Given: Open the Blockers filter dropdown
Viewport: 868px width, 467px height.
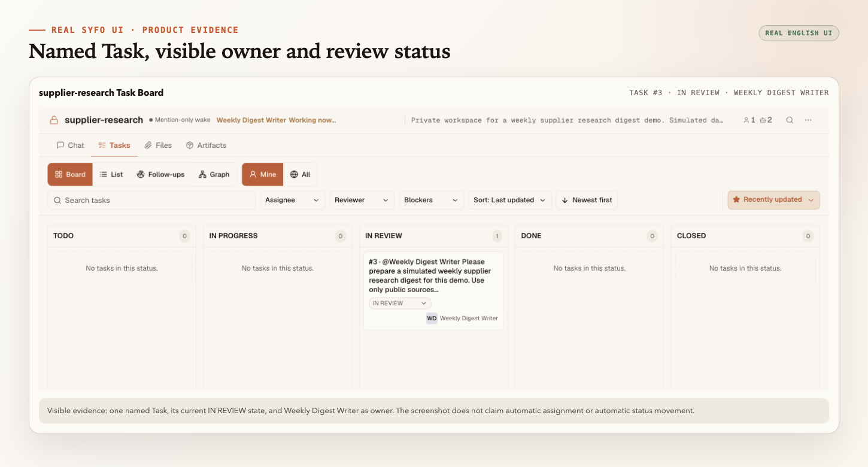Looking at the screenshot, I should click(x=432, y=200).
